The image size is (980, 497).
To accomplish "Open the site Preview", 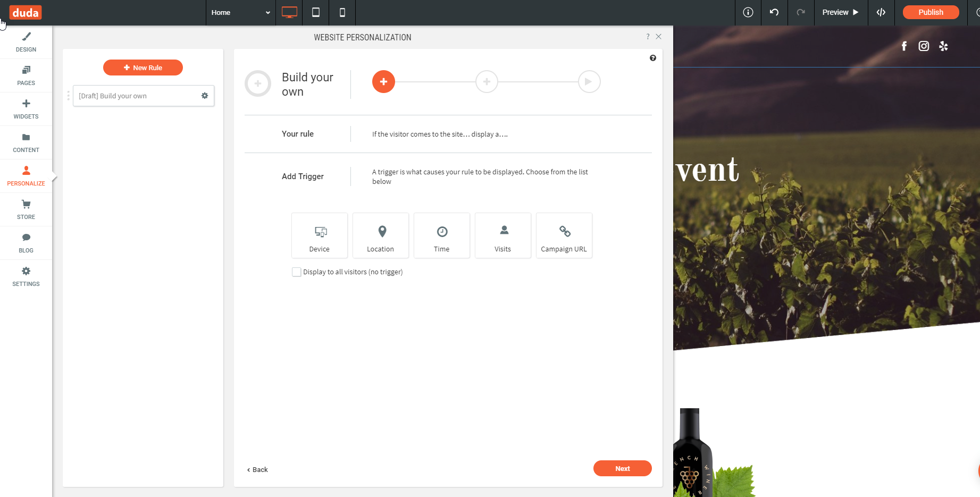I will coord(841,12).
